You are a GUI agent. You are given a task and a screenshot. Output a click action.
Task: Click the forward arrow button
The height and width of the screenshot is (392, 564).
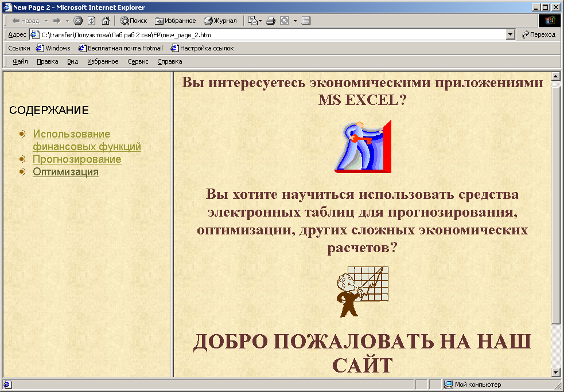(x=57, y=21)
